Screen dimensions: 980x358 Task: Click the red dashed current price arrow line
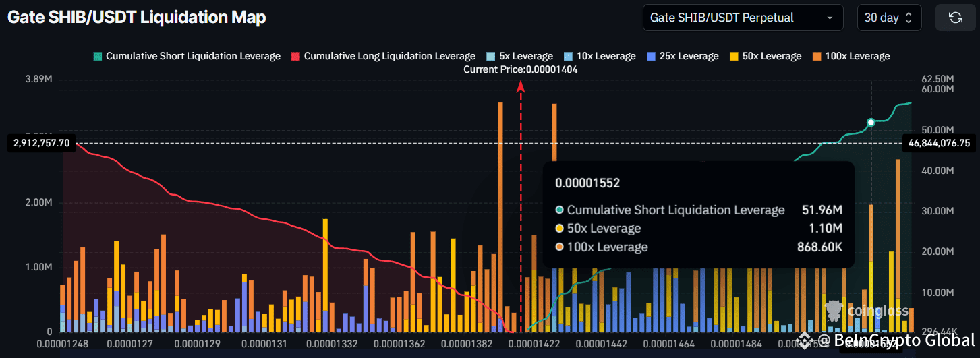pos(521,206)
